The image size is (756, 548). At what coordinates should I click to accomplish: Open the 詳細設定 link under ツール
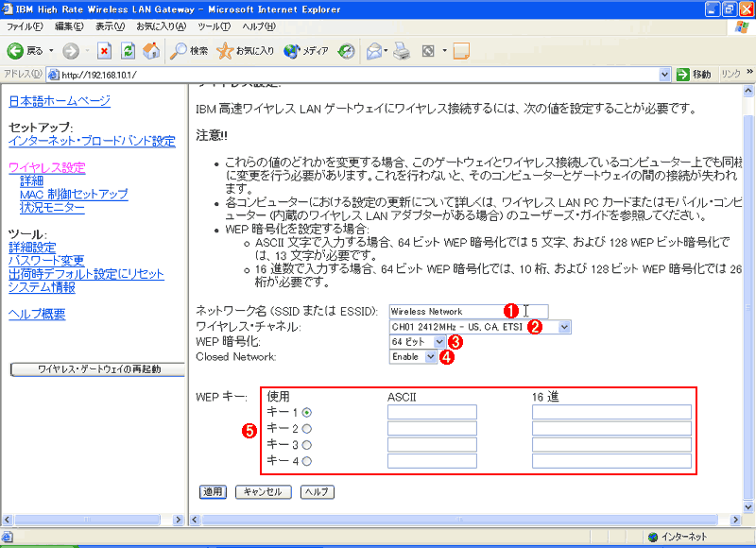32,248
